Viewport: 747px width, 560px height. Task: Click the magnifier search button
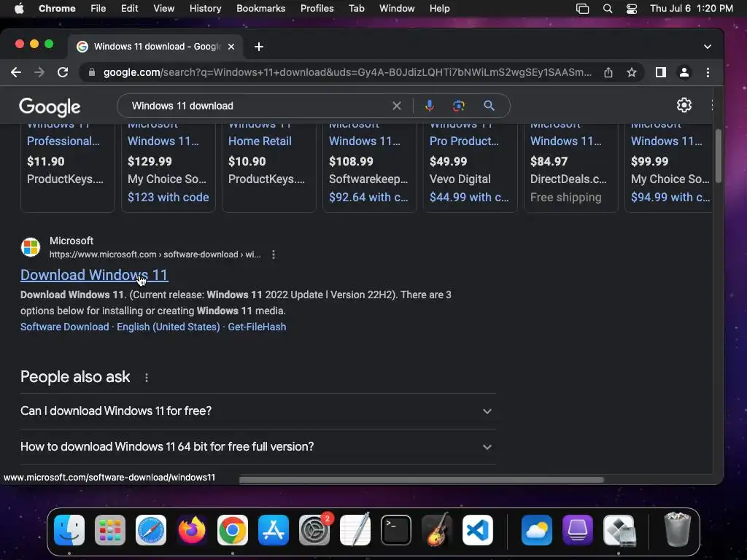[x=489, y=106]
